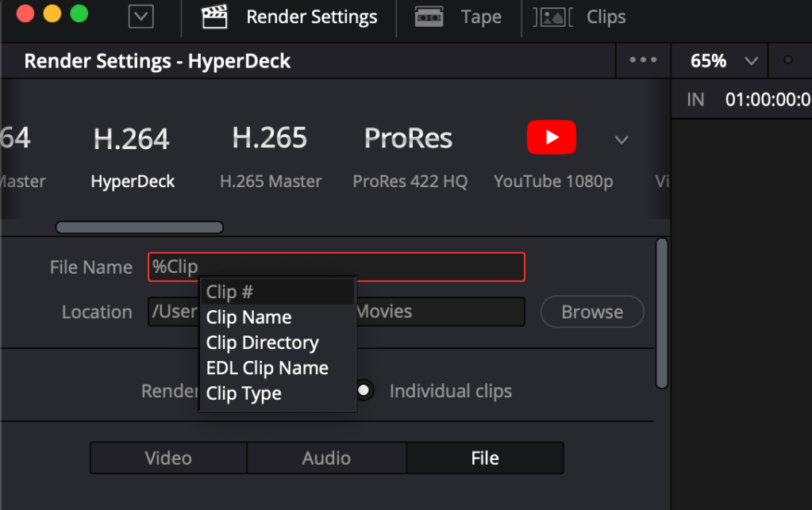Image resolution: width=812 pixels, height=510 pixels.
Task: Click the Render Settings clapperboard icon
Action: pyautogui.click(x=214, y=17)
